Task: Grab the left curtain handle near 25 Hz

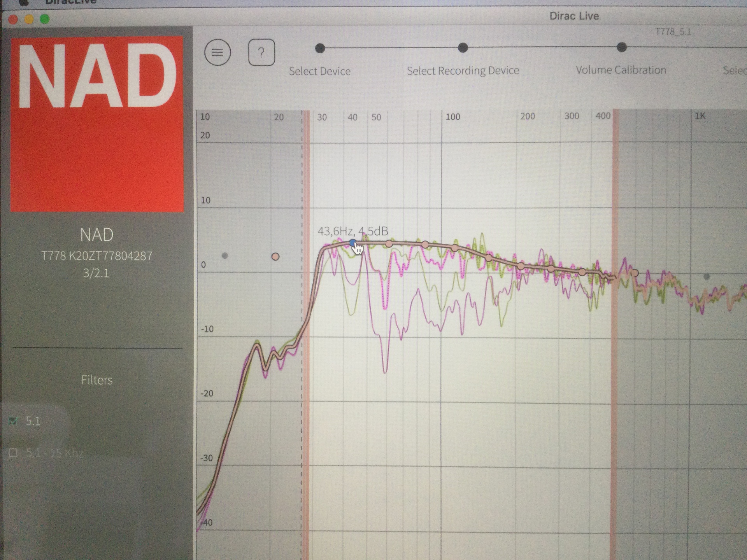Action: [x=307, y=334]
